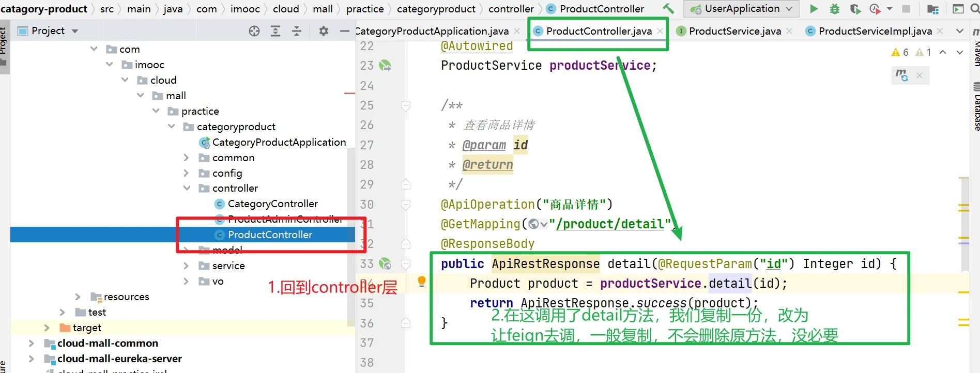
Task: Collapse the practice package node
Action: 156,111
